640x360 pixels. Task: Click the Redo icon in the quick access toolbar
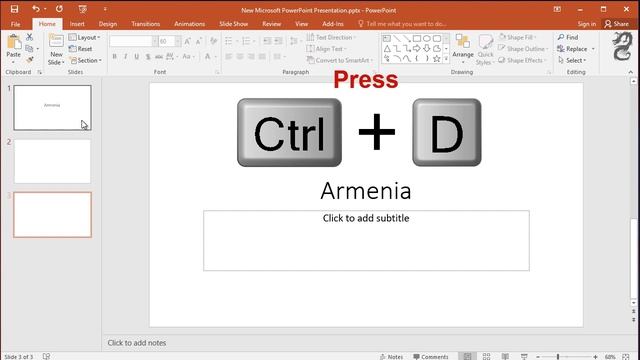60,9
